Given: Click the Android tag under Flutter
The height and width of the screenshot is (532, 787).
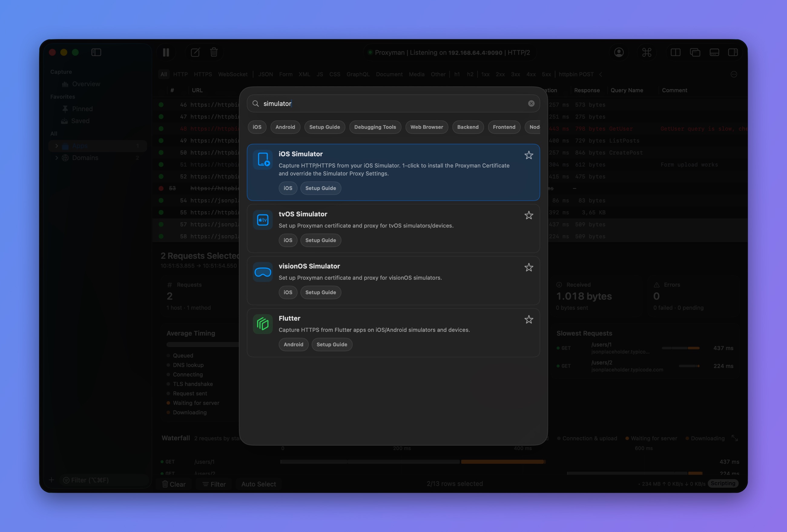Looking at the screenshot, I should click(x=293, y=344).
